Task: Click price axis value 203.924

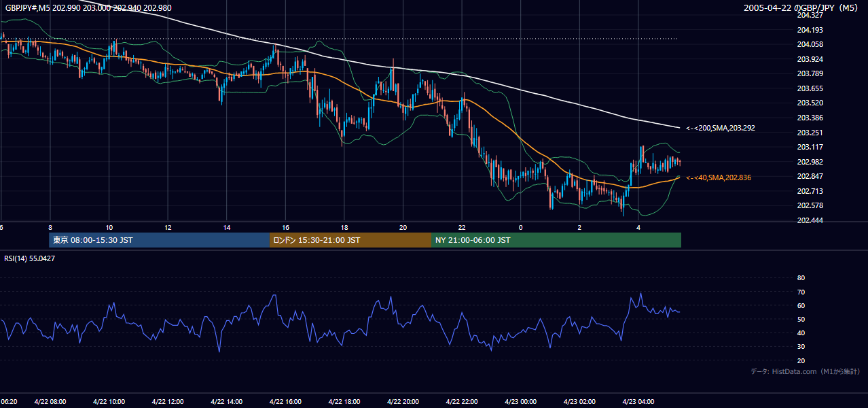Action: tap(810, 59)
